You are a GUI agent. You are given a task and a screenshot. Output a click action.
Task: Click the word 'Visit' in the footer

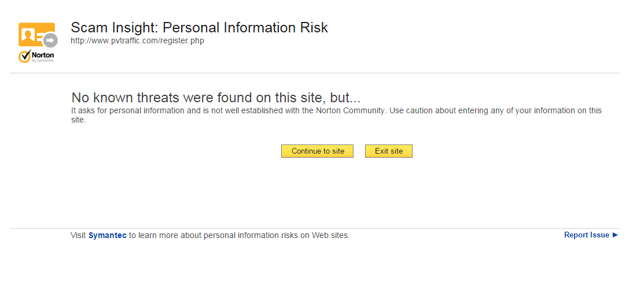[78, 235]
